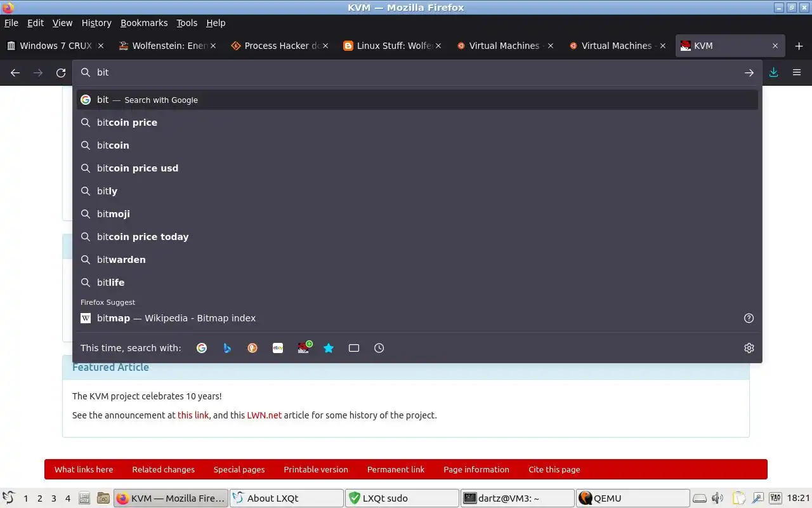Image resolution: width=812 pixels, height=508 pixels.
Task: Open help icon for Firefox Suggest bitmap result
Action: (749, 318)
